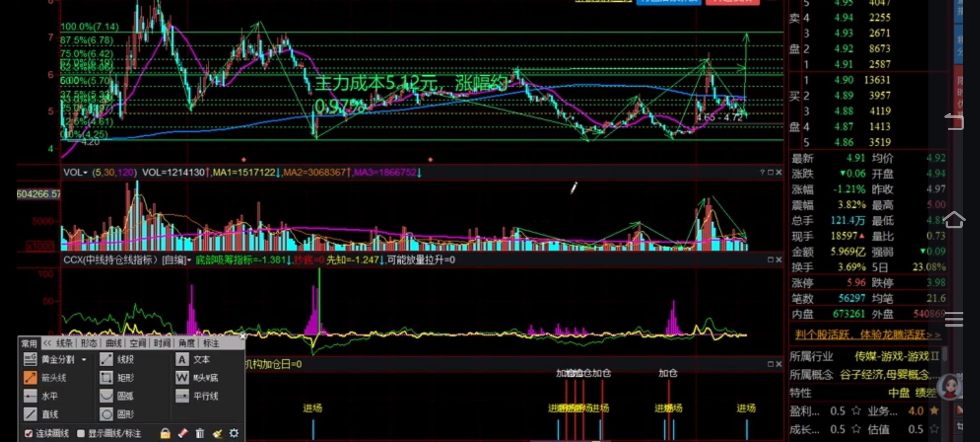Click the trash can delete icon
The width and height of the screenshot is (980, 442).
click(x=200, y=433)
